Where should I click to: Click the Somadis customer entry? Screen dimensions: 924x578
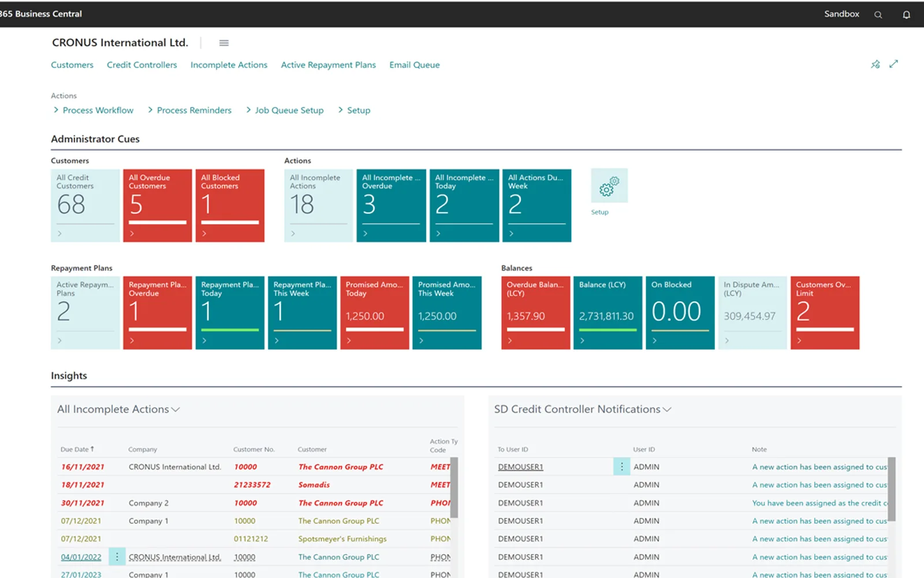click(x=314, y=485)
